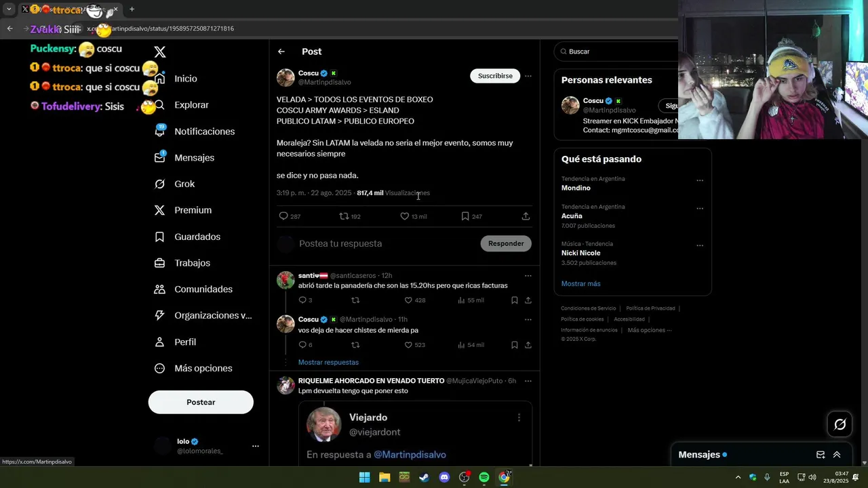This screenshot has width=868, height=488.
Task: Click repost icon on santi comment
Action: 355,300
